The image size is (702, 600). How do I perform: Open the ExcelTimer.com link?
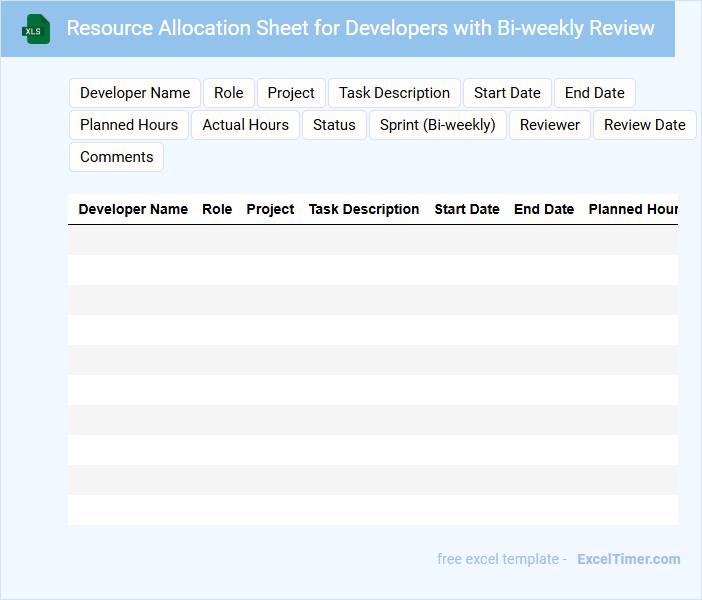628,559
